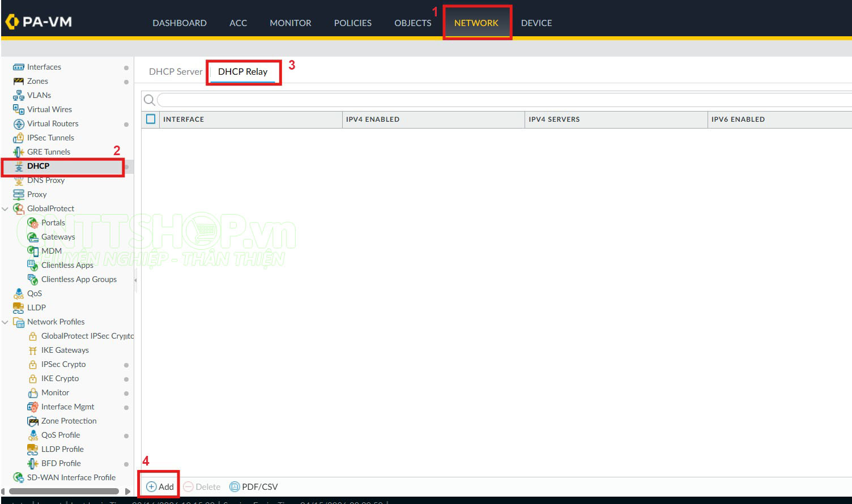Screen dimensions: 852x504
Task: Open the IPSec Crypto profile
Action: click(x=63, y=364)
